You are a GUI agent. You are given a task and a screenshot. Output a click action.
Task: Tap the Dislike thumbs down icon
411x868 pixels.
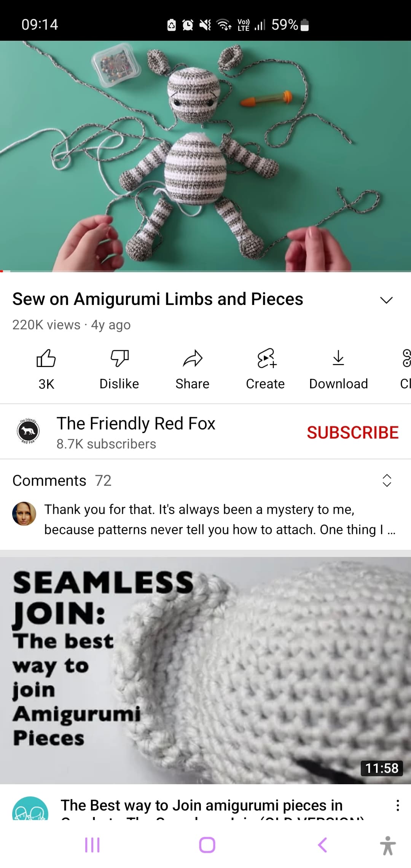tap(119, 358)
